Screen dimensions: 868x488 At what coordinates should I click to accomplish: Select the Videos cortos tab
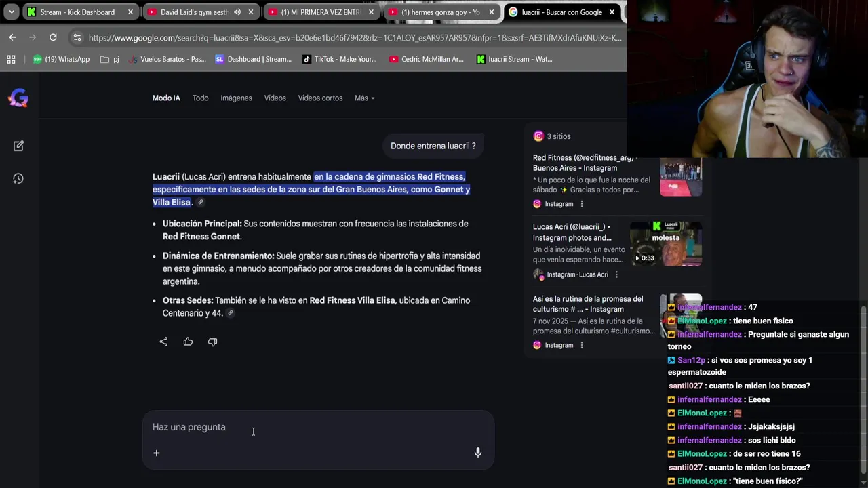click(320, 98)
